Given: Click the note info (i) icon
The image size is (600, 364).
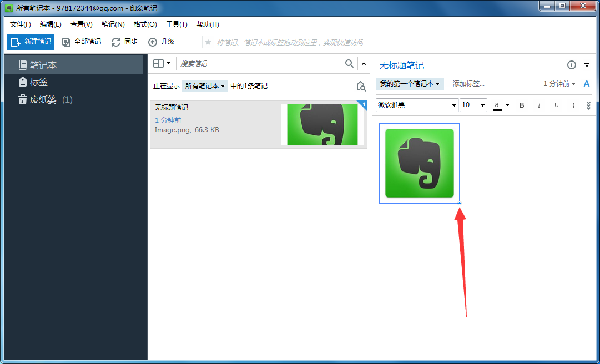Looking at the screenshot, I should pos(571,65).
